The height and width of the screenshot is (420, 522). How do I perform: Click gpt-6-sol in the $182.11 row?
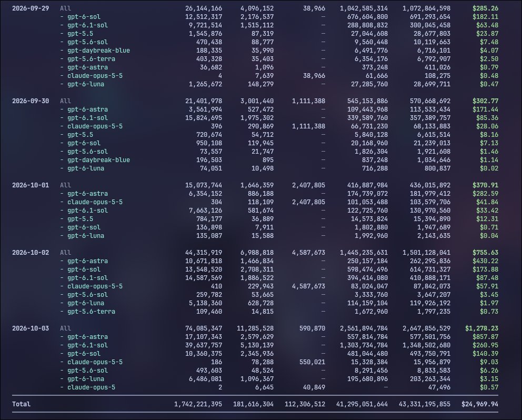[84, 17]
